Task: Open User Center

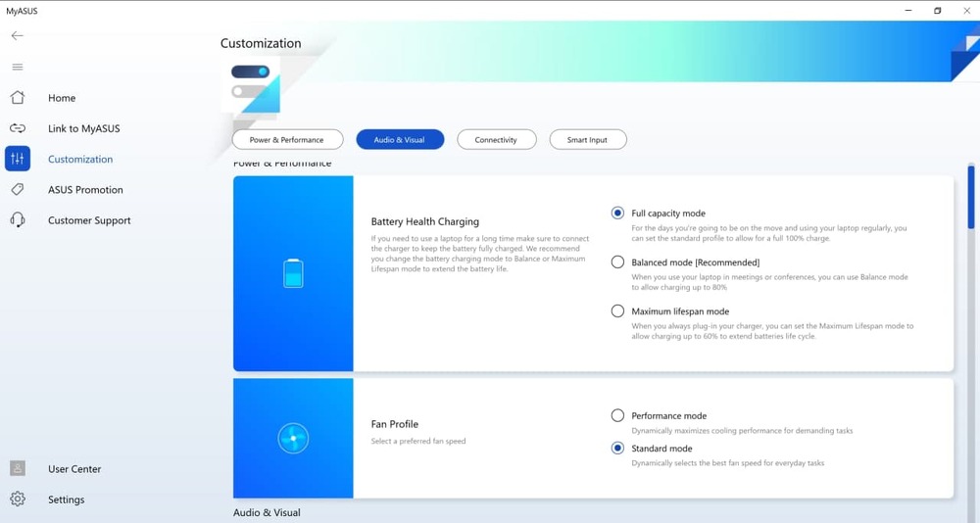Action: [x=74, y=469]
